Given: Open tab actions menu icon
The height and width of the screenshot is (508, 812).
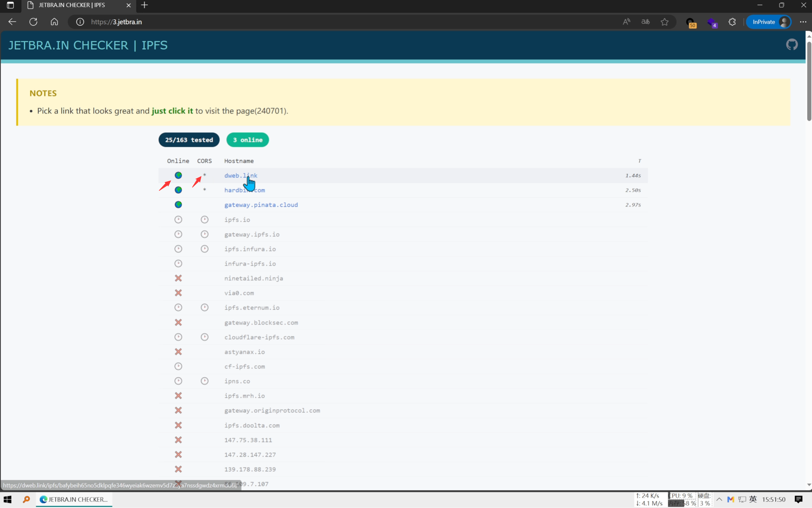Looking at the screenshot, I should 10,5.
